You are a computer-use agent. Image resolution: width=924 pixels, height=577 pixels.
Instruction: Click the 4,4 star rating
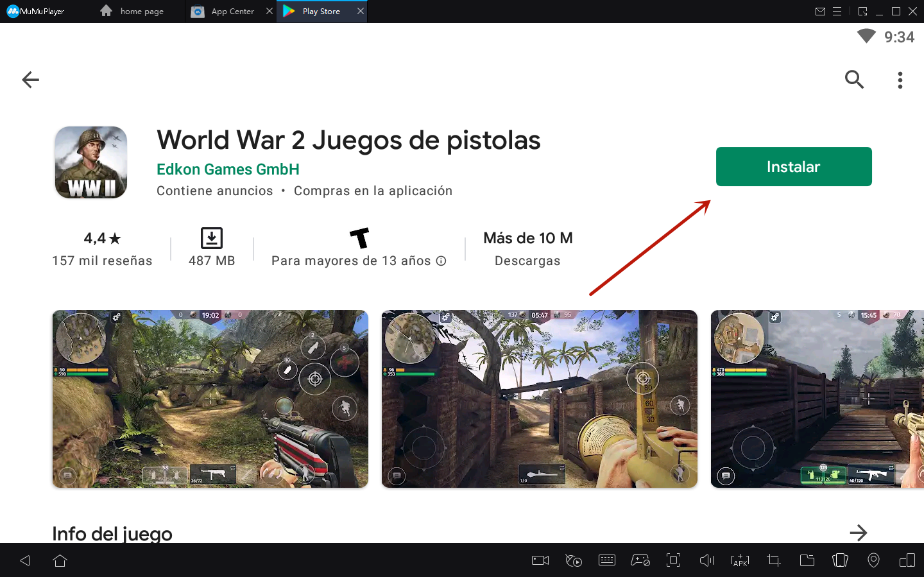pyautogui.click(x=102, y=238)
